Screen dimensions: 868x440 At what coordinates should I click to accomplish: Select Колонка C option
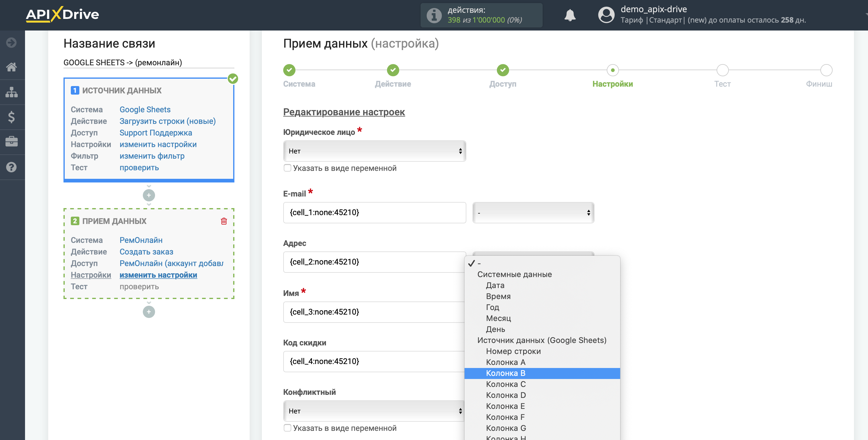(542, 384)
